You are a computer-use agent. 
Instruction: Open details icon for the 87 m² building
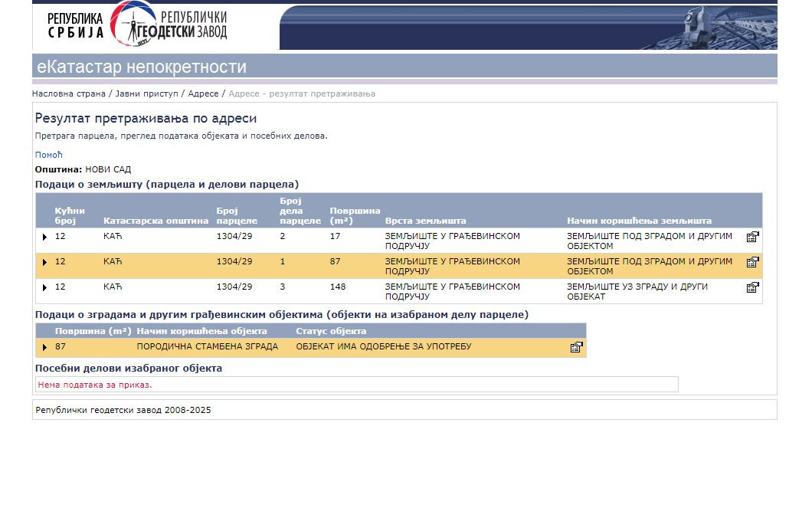pyautogui.click(x=576, y=347)
